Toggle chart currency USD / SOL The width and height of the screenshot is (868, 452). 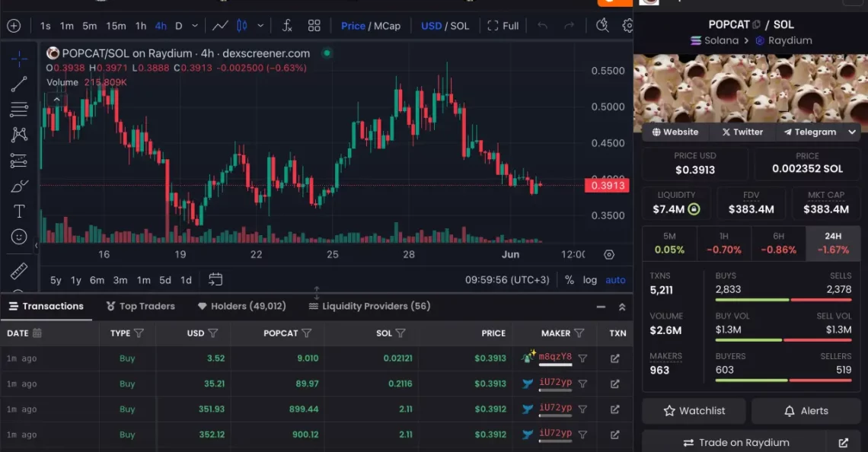pyautogui.click(x=445, y=26)
